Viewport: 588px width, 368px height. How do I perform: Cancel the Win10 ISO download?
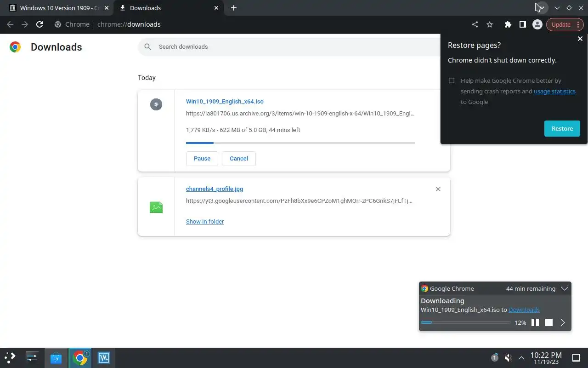239,158
